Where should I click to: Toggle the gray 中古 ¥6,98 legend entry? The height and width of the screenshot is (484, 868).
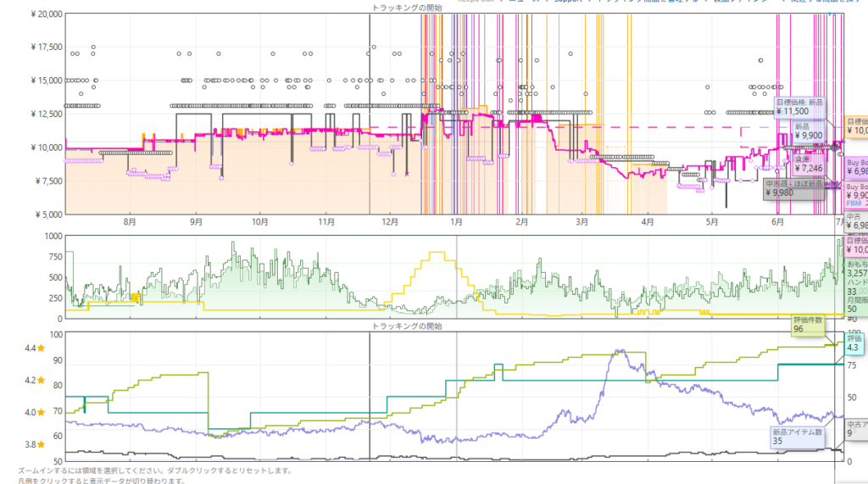856,221
